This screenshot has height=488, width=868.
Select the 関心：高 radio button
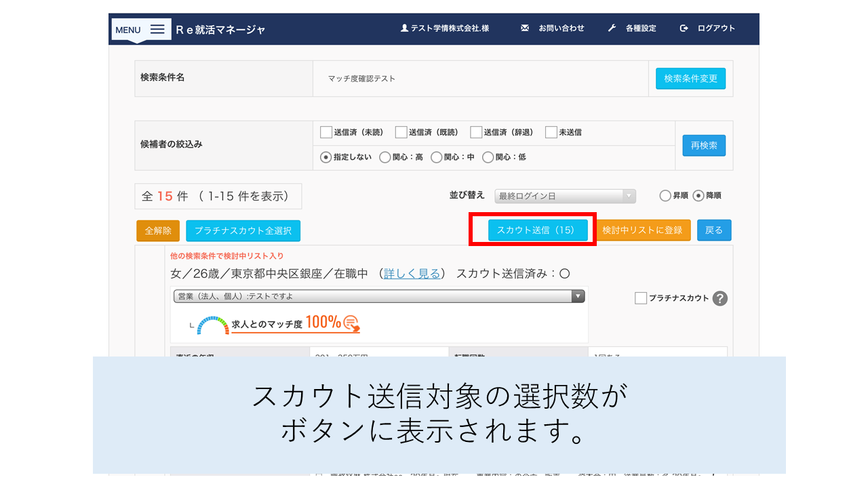tap(385, 157)
